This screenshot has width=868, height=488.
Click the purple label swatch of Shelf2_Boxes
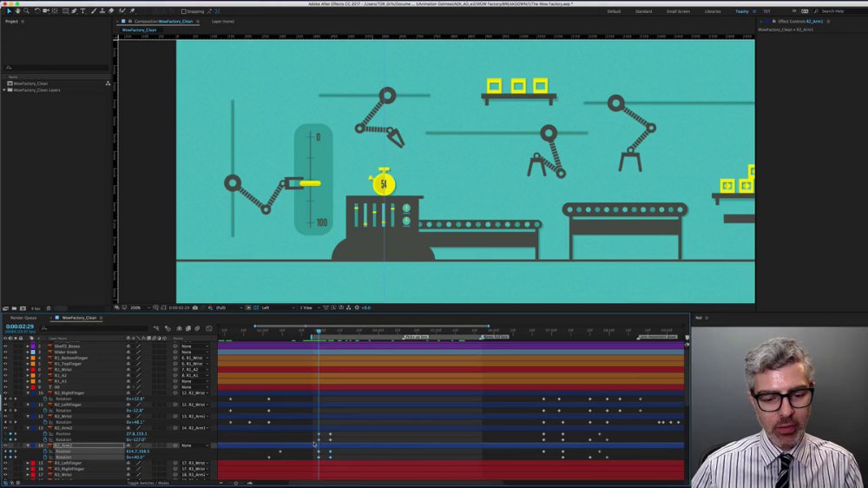33,346
